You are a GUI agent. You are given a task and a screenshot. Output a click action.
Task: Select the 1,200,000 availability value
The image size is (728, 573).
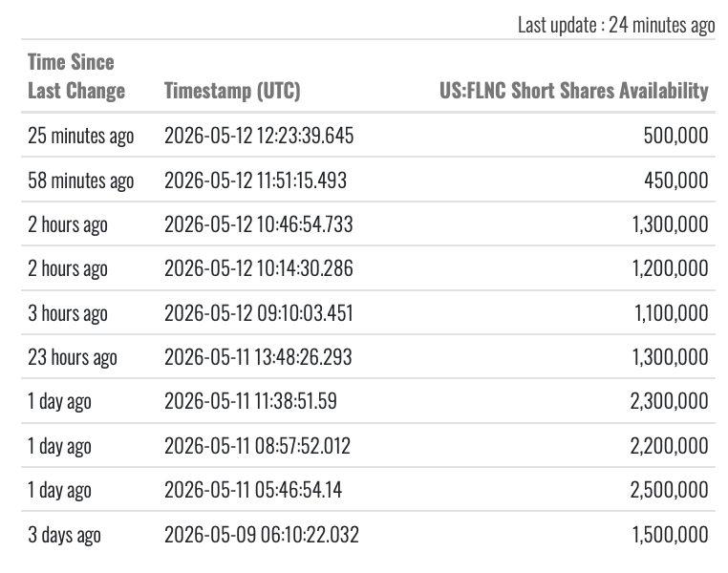pyautogui.click(x=671, y=268)
